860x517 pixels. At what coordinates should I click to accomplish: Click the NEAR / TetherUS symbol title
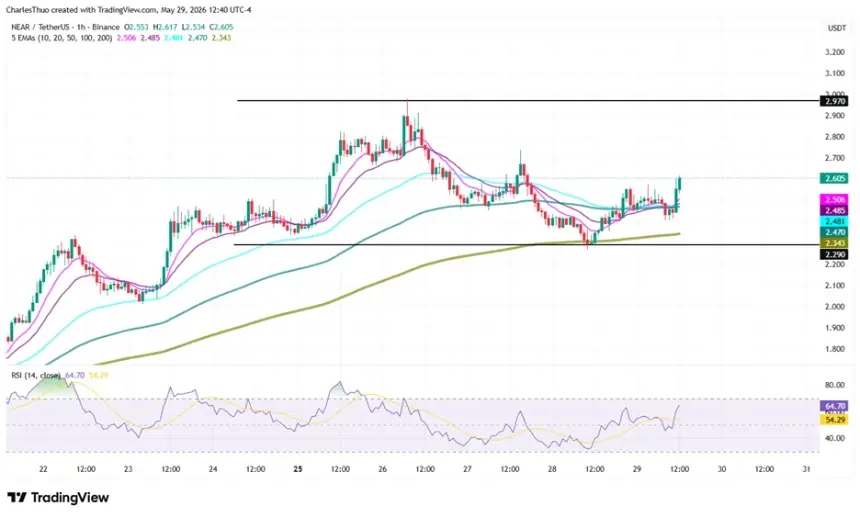[65, 27]
